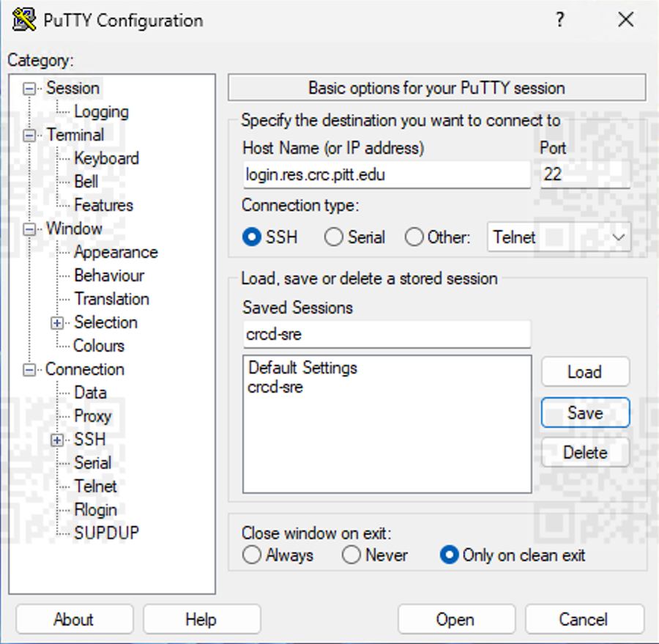
Task: Select Serial connection type radio
Action: (x=334, y=237)
